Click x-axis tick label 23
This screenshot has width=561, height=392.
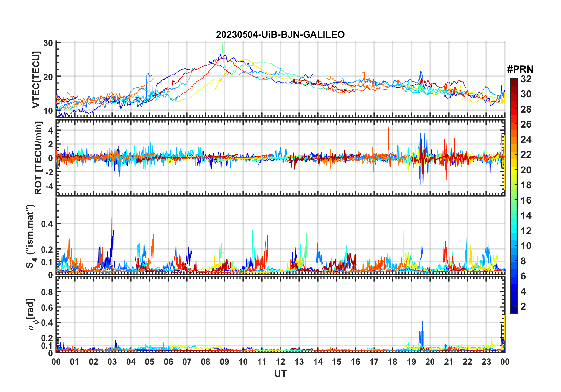coord(486,362)
